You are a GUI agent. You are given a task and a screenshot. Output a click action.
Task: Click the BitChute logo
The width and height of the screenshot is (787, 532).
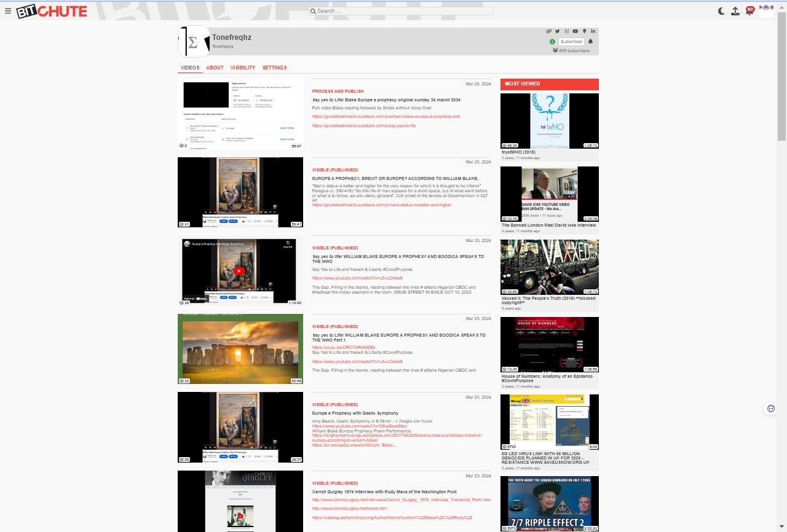click(52, 11)
